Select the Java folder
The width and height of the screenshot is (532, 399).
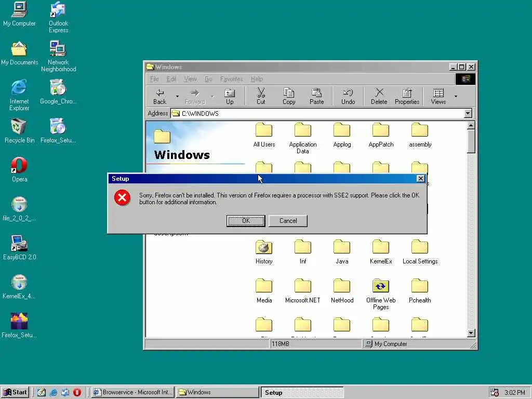click(342, 252)
